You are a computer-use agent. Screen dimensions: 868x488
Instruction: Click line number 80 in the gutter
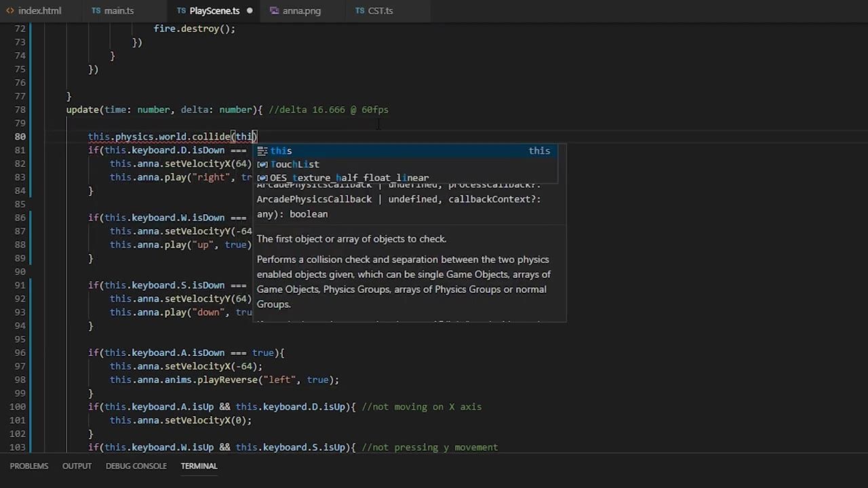tap(20, 137)
